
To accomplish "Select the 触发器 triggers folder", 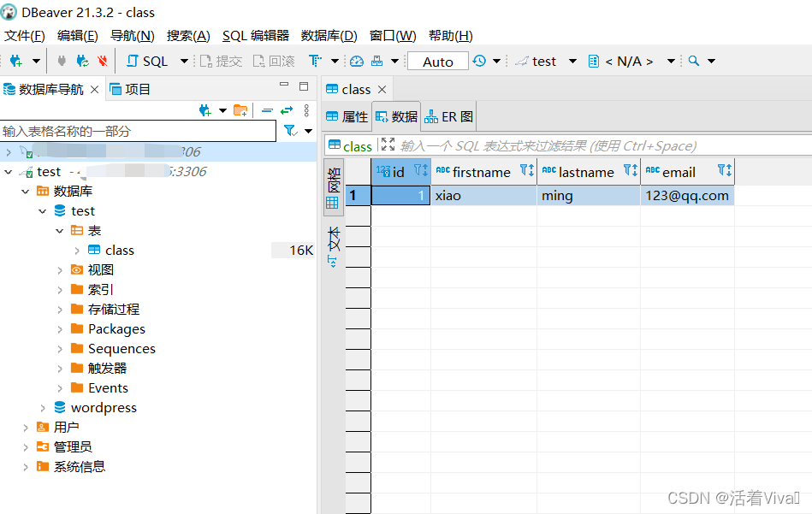I will (107, 369).
